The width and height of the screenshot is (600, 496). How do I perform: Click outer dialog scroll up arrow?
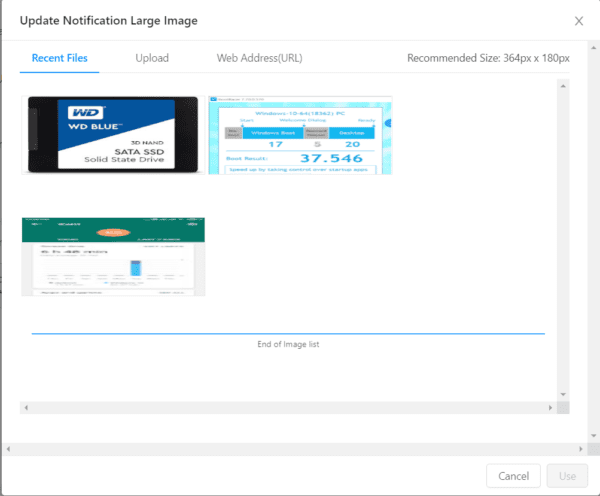tap(593, 48)
